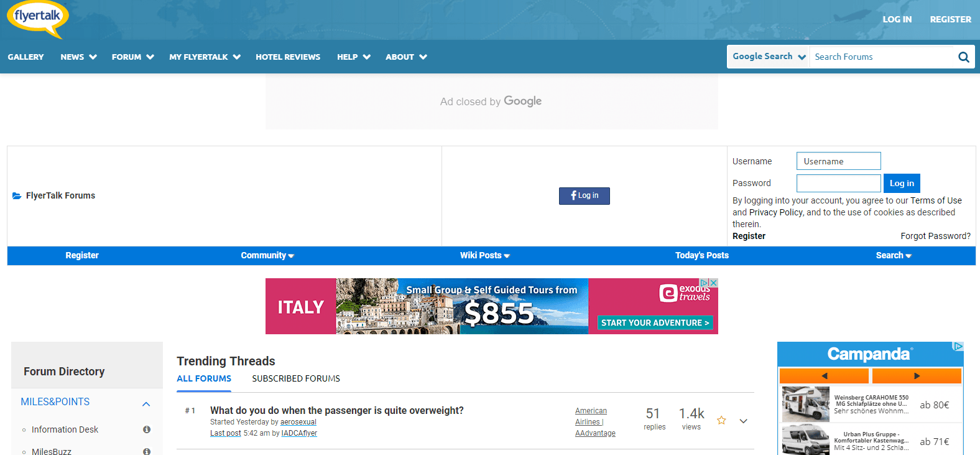Click Register link under login form
Screen dimensions: 980x455
tap(749, 236)
